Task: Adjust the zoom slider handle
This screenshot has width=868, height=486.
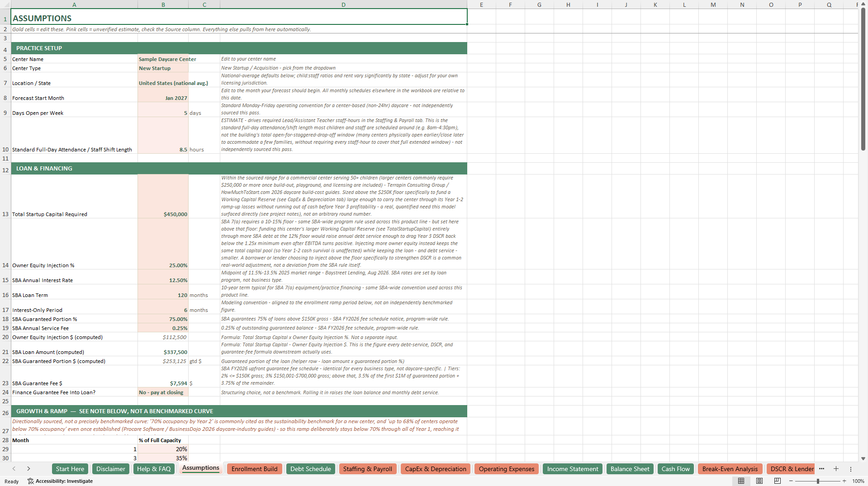Action: 818,481
